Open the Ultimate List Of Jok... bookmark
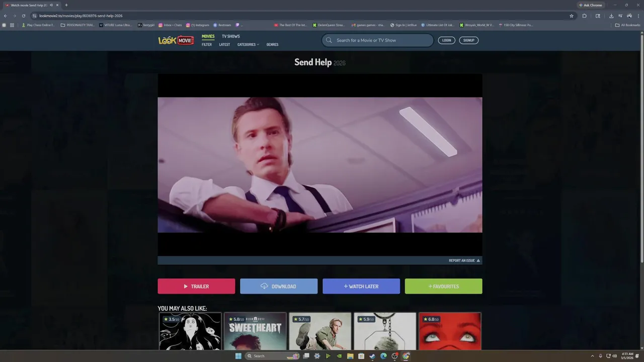The height and width of the screenshot is (362, 644). click(437, 25)
